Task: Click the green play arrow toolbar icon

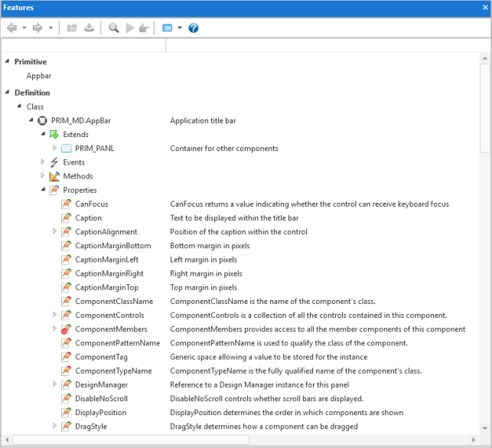Action: [x=129, y=28]
